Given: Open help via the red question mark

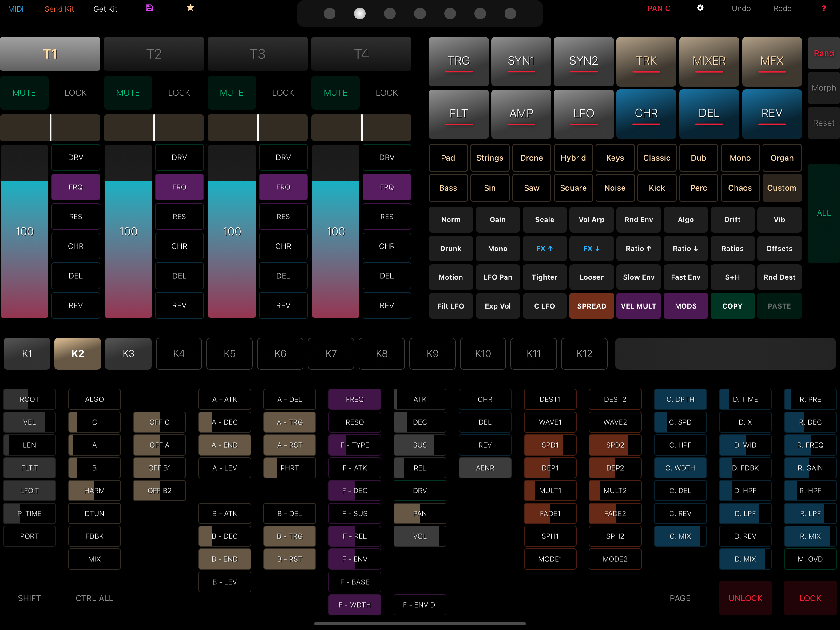Looking at the screenshot, I should click(824, 8).
